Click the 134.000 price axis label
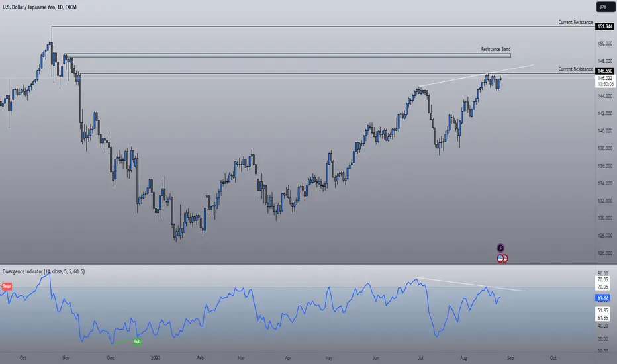This screenshot has width=617, height=364. 605,183
